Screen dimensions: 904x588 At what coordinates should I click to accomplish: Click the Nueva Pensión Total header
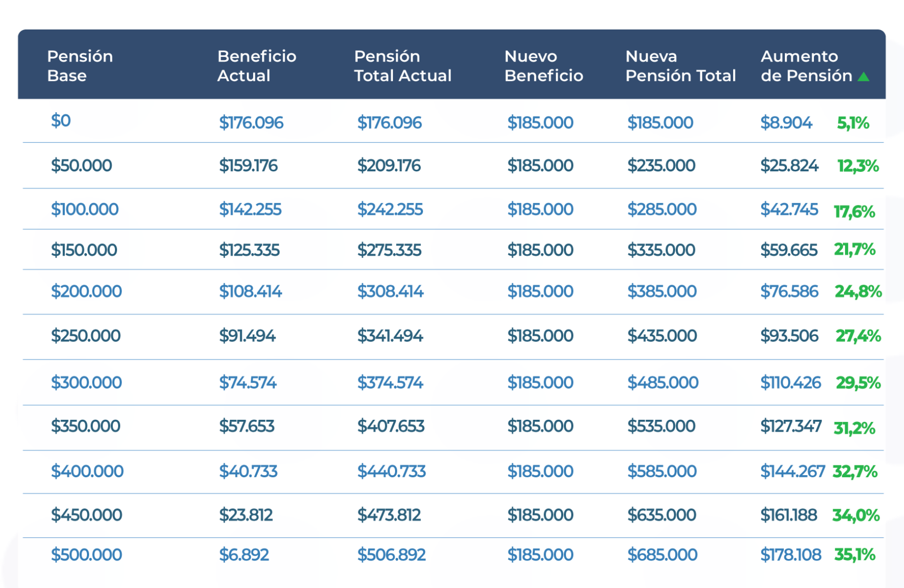click(x=680, y=66)
